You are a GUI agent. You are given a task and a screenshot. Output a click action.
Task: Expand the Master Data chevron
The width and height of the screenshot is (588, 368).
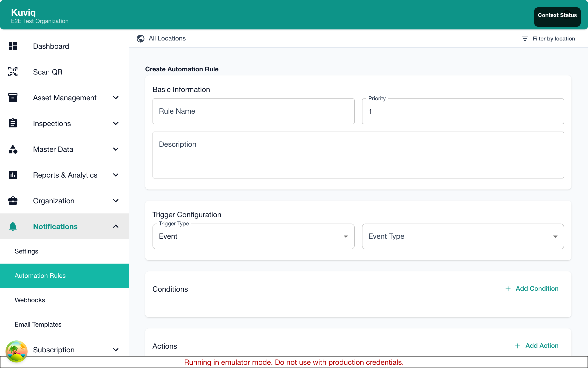coord(116,149)
